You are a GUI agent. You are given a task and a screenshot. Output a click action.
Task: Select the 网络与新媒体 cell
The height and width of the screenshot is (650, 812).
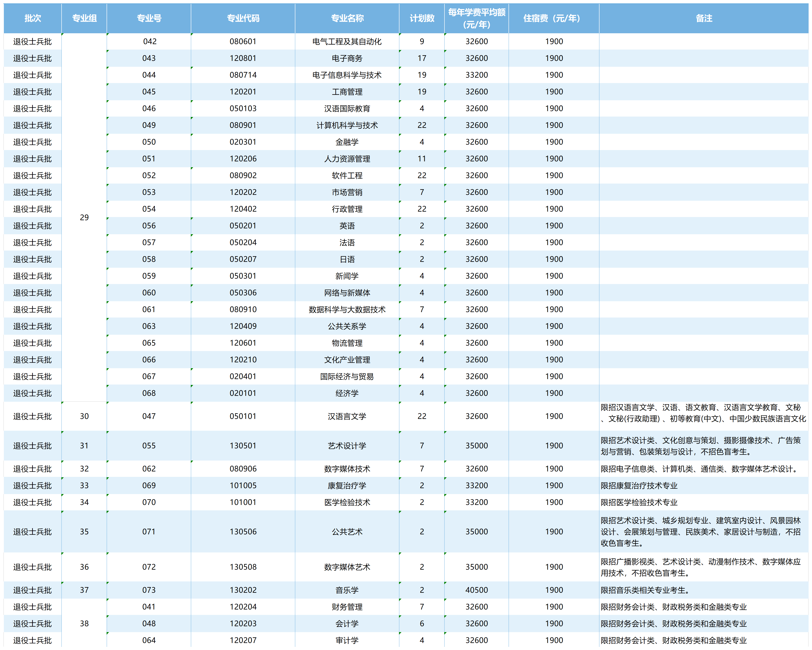coord(347,293)
